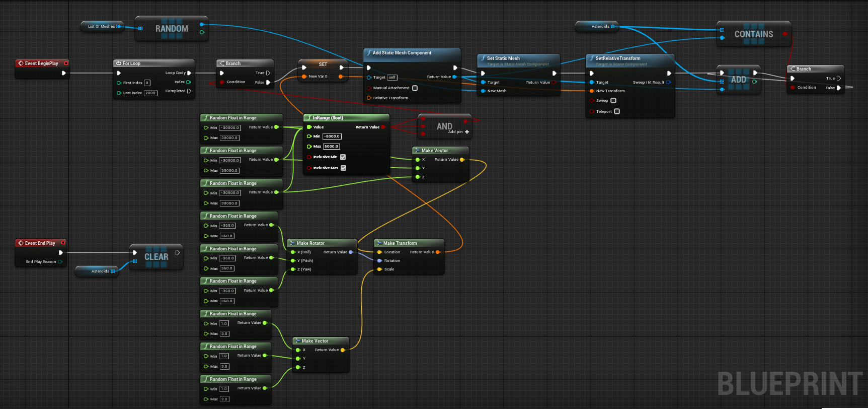Select the List Of Meshes variable node
Viewport: 868px width, 409px height.
click(x=102, y=27)
